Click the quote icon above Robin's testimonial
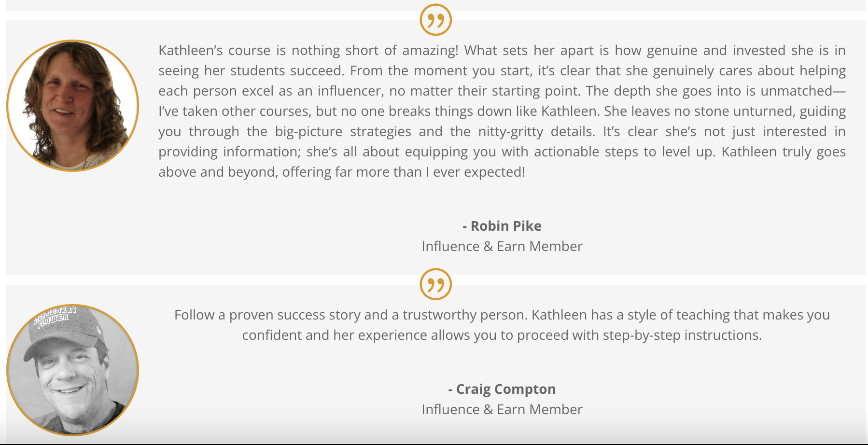Screen dimensions: 868x445 435,20
